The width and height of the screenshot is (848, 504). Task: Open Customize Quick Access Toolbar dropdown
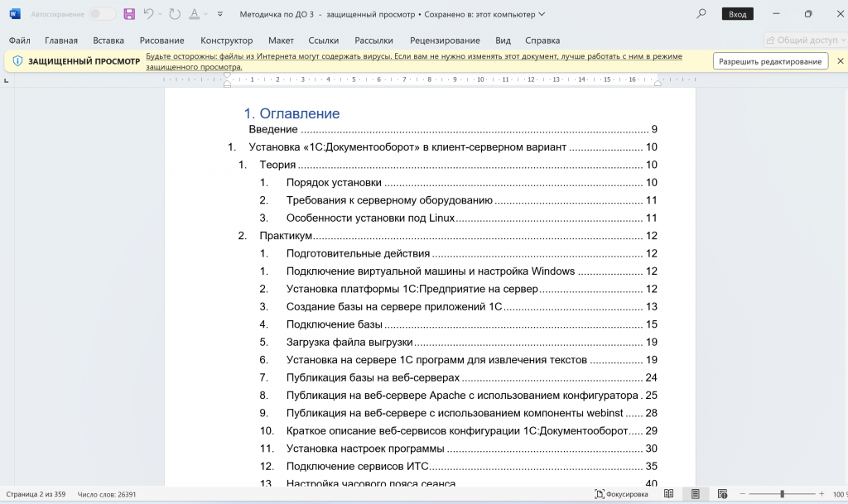(x=220, y=14)
